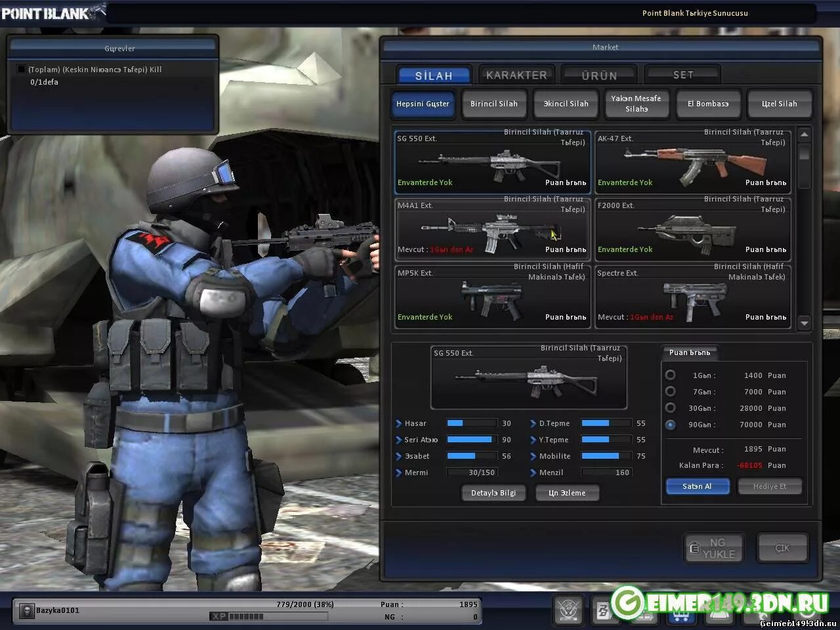Click the 779/2000 (38%) XP text

click(x=305, y=604)
